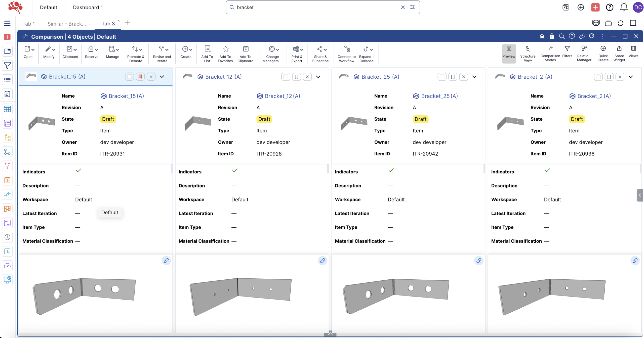
Task: Open Relations Manager tool
Action: pos(584,49)
